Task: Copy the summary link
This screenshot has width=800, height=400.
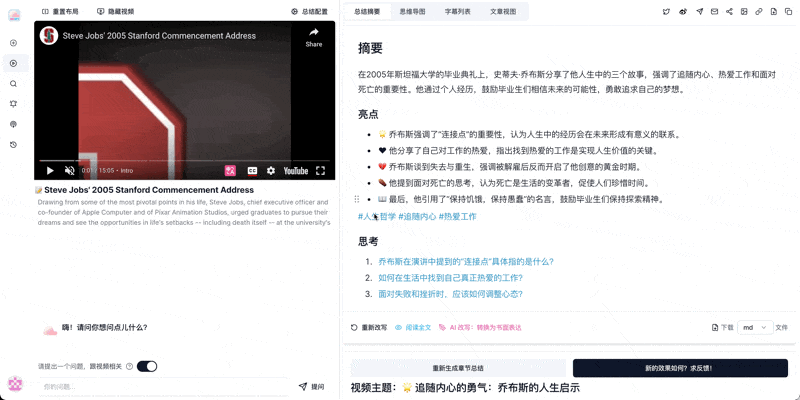Action: click(x=759, y=11)
